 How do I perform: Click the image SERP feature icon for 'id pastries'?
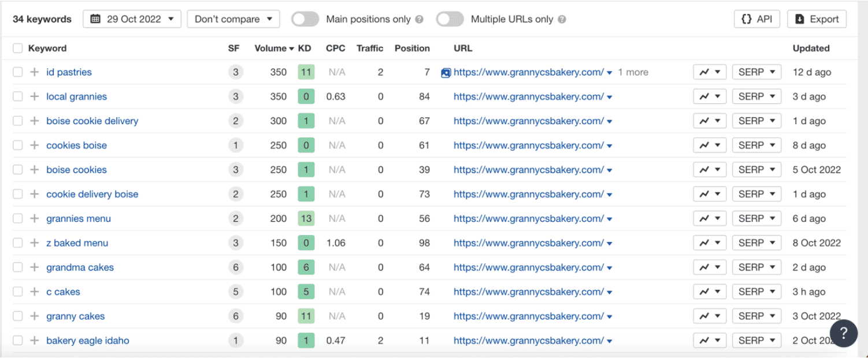446,73
